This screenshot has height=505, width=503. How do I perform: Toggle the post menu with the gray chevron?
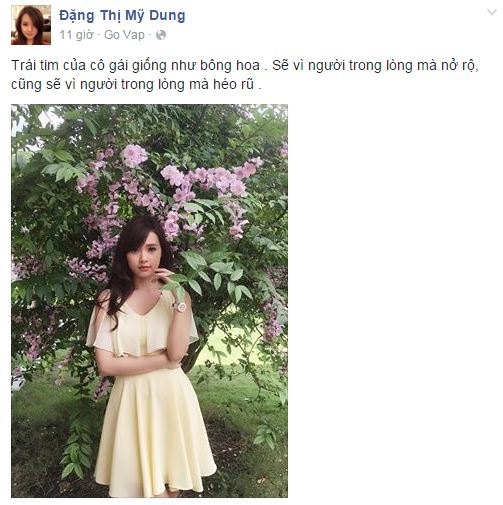492,13
